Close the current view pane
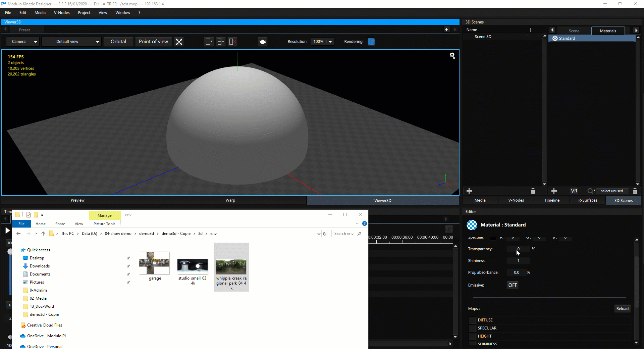Viewport: 644px width, 349px height. 232,41
